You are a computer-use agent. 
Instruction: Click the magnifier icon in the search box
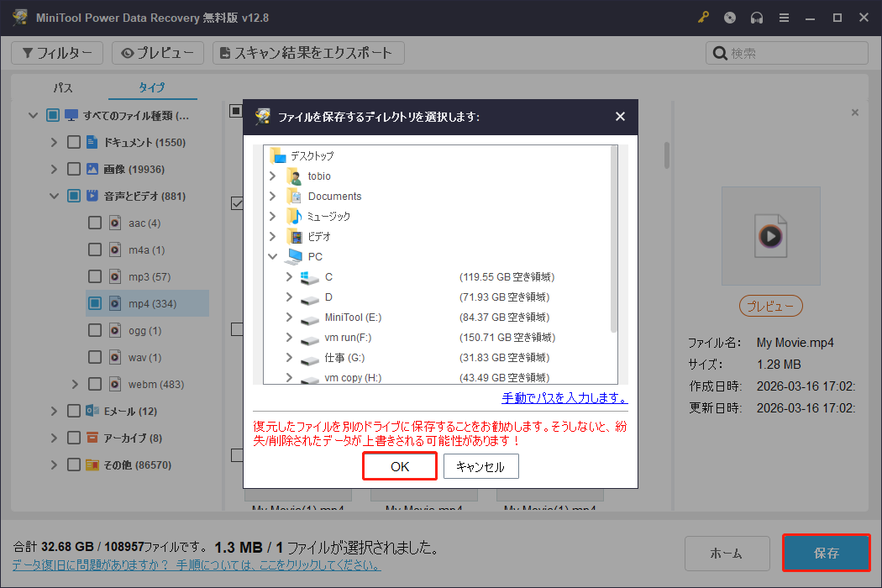click(x=721, y=52)
